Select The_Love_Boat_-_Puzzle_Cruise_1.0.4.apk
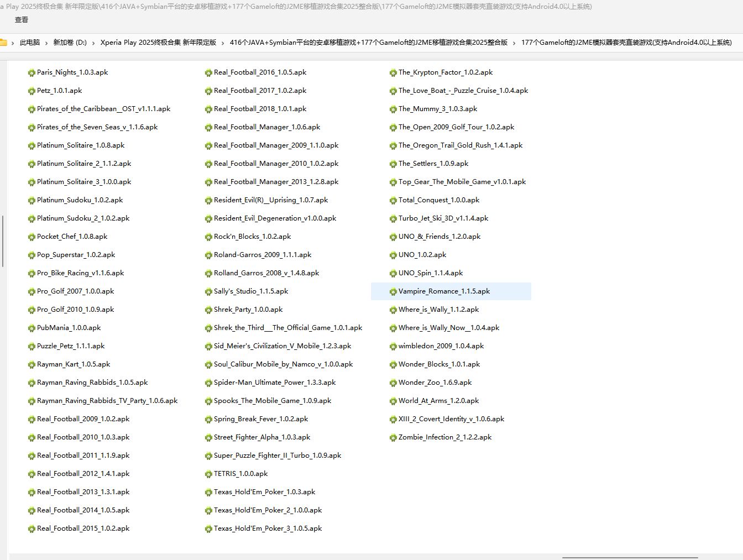743x560 pixels. pyautogui.click(x=459, y=91)
